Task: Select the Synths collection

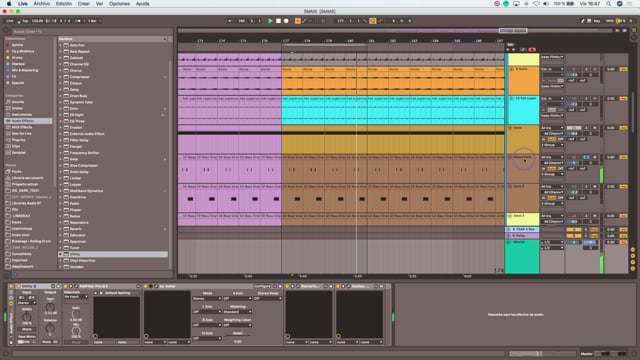Action: [x=17, y=45]
